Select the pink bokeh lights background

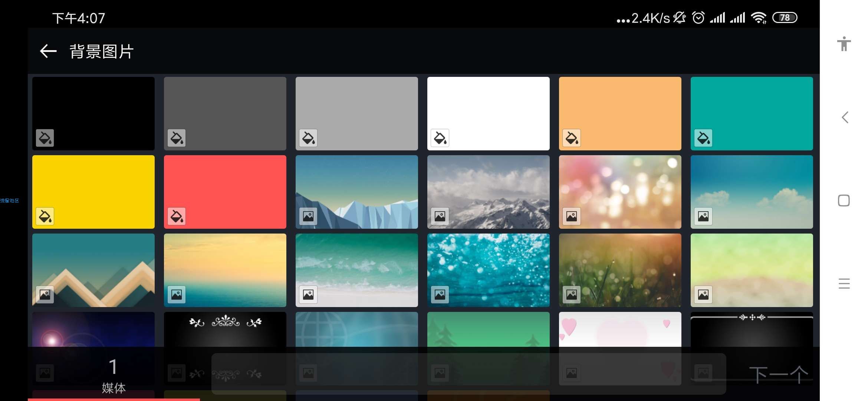(620, 192)
